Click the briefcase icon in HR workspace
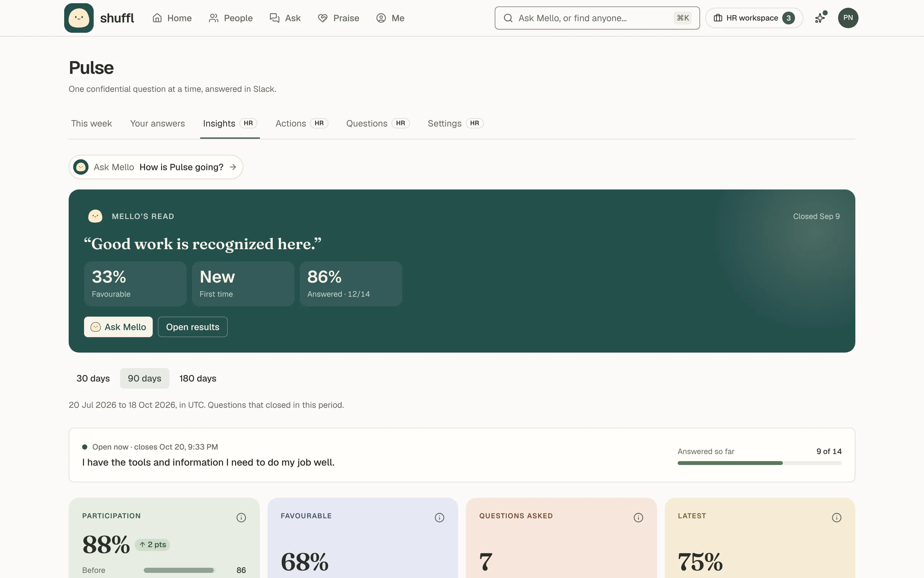Viewport: 924px width, 578px height. click(718, 18)
